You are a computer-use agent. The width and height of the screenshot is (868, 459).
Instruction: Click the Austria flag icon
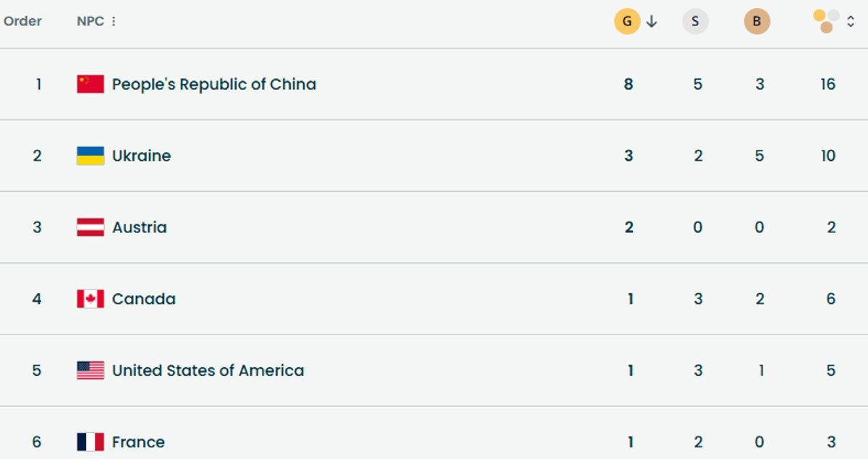[x=90, y=227]
